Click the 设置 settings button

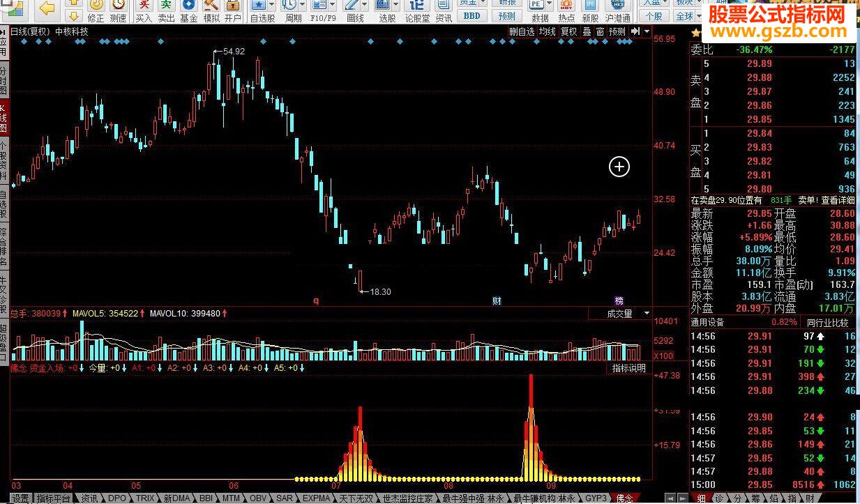click(20, 498)
